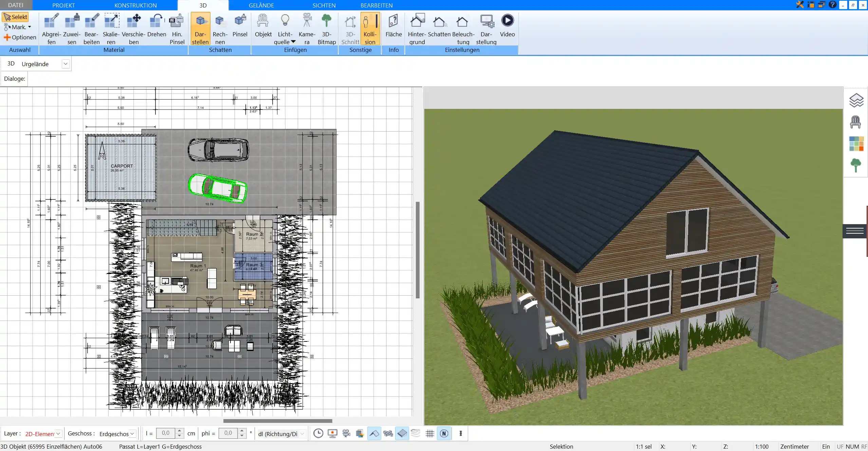Click the cascade windows title bar icon
Screen dimensions: 868x451
[x=821, y=5]
